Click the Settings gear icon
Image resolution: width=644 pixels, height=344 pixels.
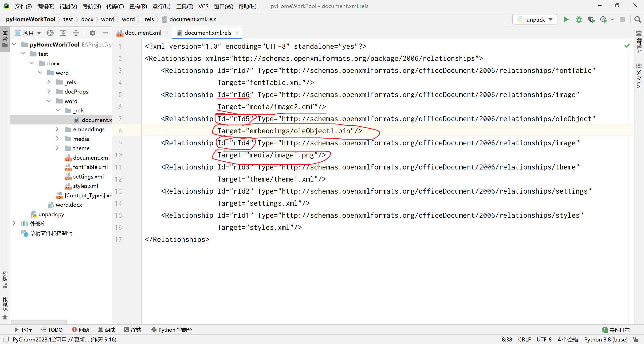(x=93, y=33)
